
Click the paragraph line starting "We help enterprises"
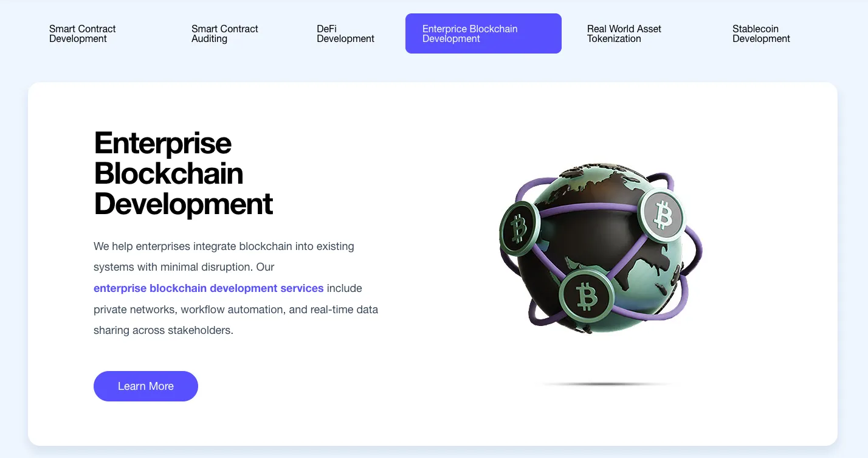224,246
